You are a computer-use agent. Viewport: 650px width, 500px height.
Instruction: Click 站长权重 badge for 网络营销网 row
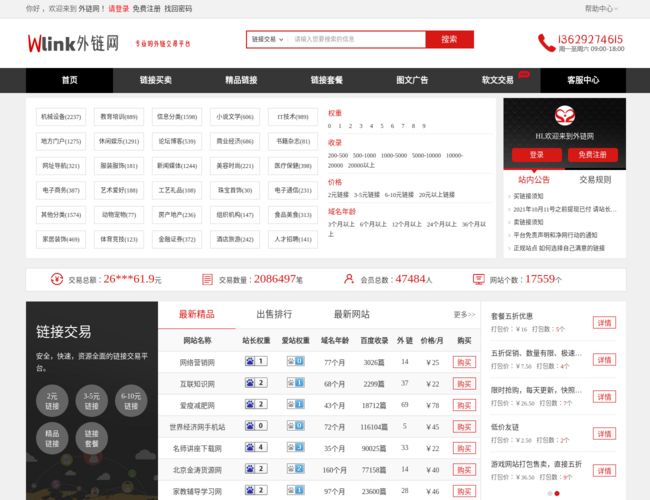tap(255, 362)
